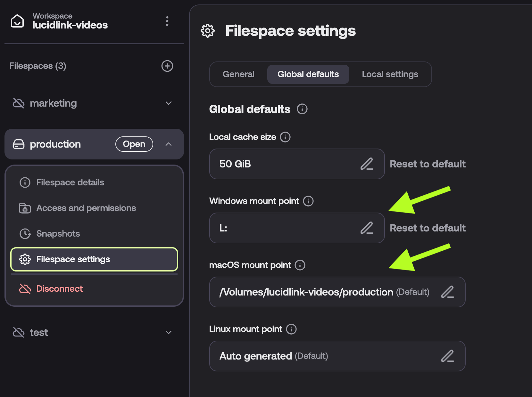Show info tooltip for Local cache size
This screenshot has height=397, width=532.
coord(285,137)
